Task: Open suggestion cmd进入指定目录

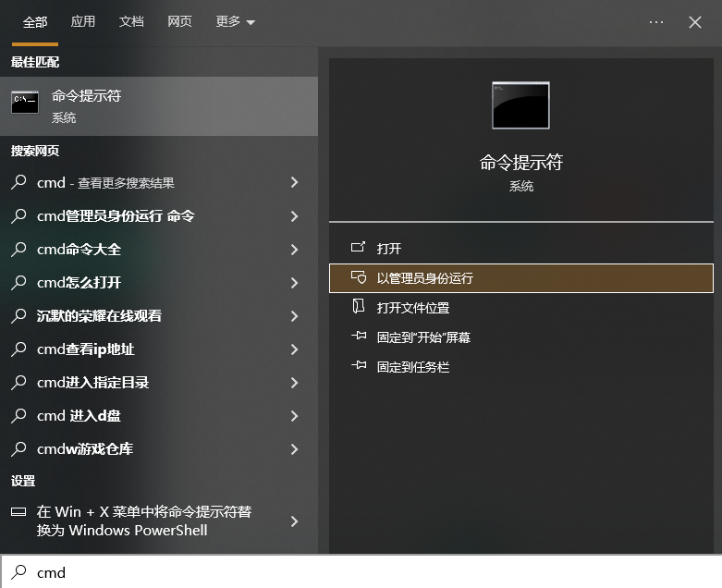Action: coord(159,383)
